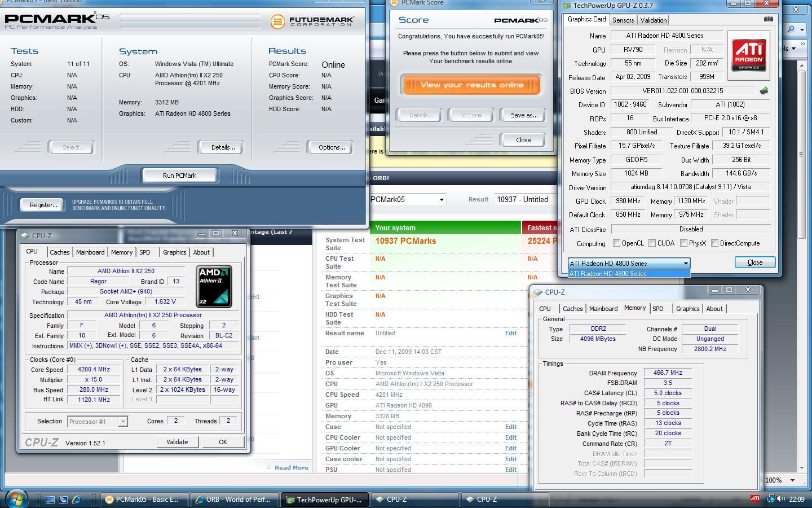Enable the CUDA checkbox

652,243
